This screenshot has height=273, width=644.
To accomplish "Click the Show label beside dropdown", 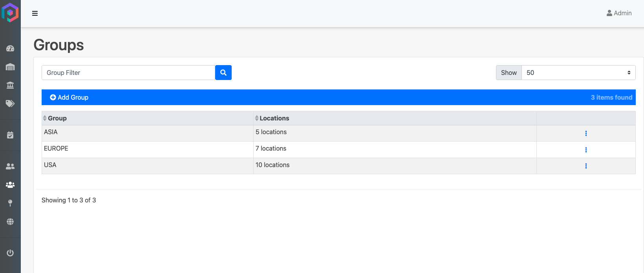I will pos(509,73).
